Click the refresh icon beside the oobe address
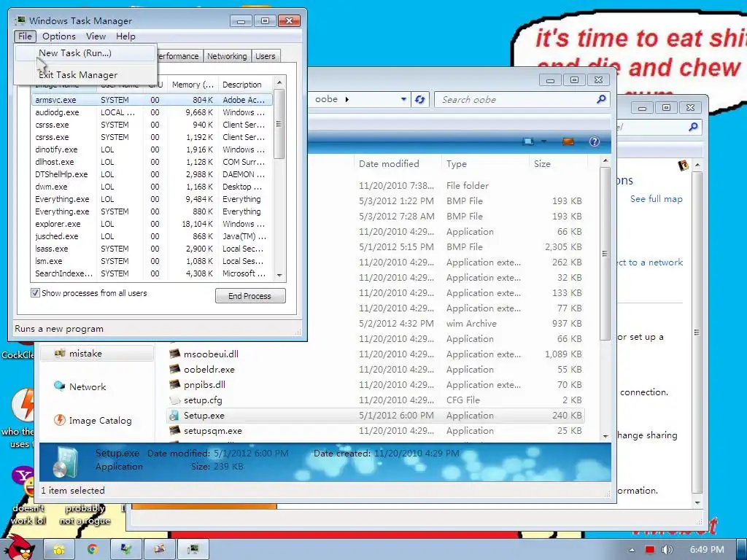Viewport: 747px width, 560px height. [x=419, y=99]
